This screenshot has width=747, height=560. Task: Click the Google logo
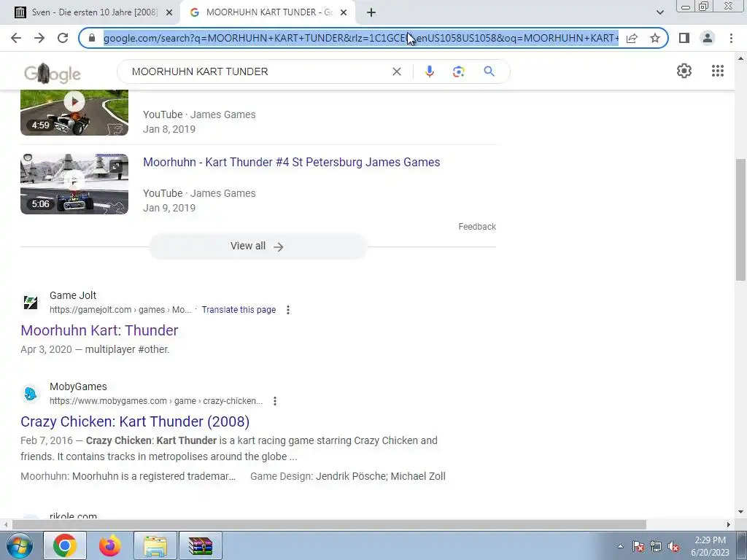(x=53, y=74)
